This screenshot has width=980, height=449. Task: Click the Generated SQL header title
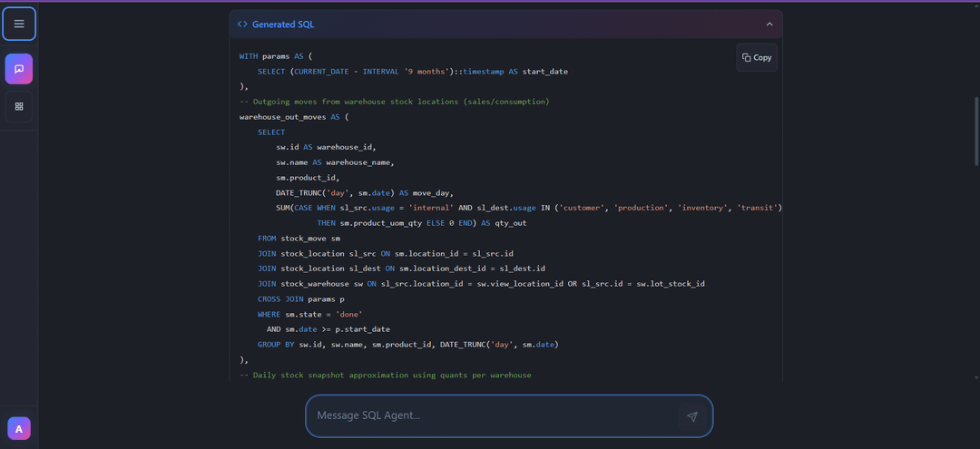(283, 24)
